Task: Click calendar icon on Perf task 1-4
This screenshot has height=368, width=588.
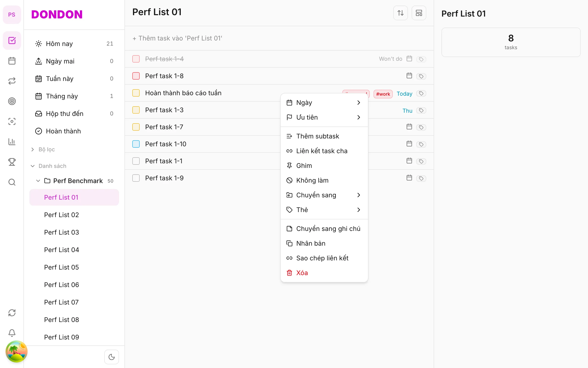Action: [x=409, y=59]
